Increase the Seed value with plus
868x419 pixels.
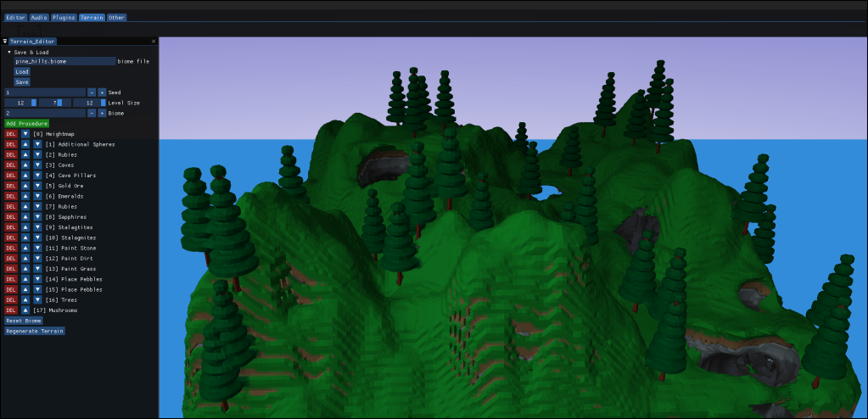click(x=102, y=92)
